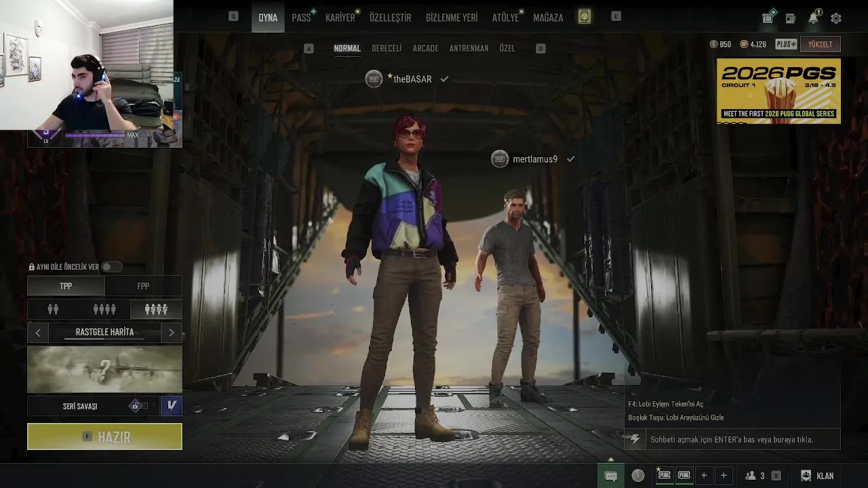Screen dimensions: 868x488
Task: Select the one-man squad striped icon
Action: coord(156,309)
